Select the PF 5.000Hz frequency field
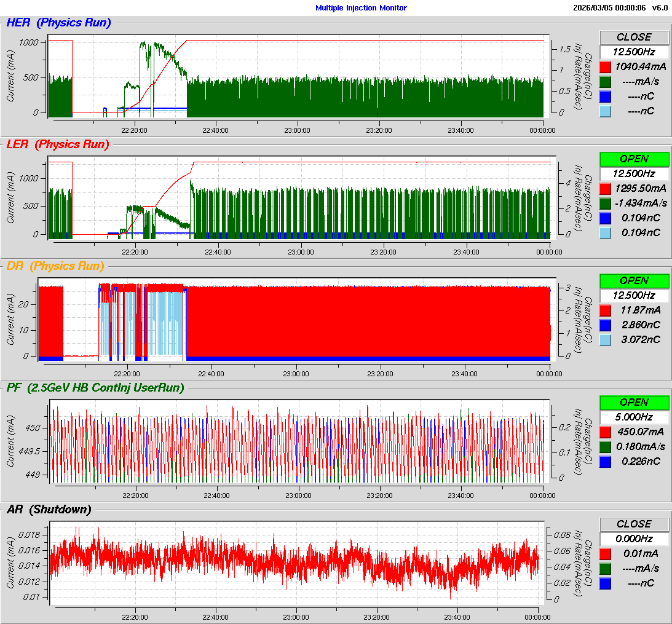 point(634,417)
